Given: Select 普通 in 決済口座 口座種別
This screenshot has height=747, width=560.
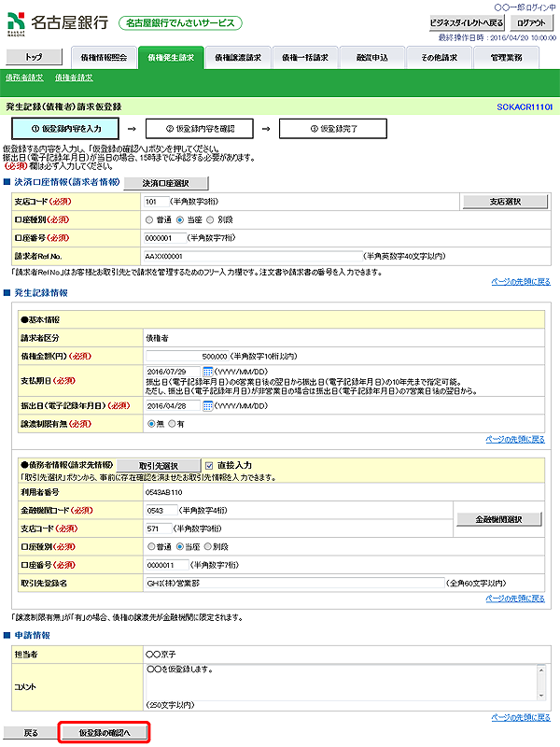Looking at the screenshot, I should [149, 220].
